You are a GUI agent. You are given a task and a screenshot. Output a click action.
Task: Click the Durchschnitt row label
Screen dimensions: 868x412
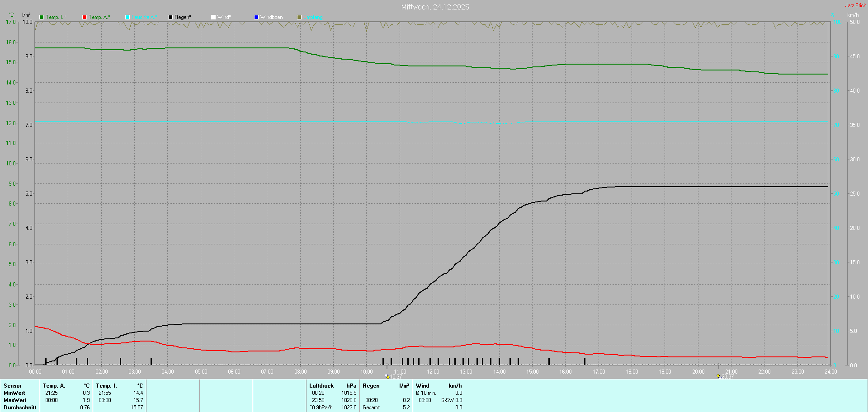click(x=20, y=407)
